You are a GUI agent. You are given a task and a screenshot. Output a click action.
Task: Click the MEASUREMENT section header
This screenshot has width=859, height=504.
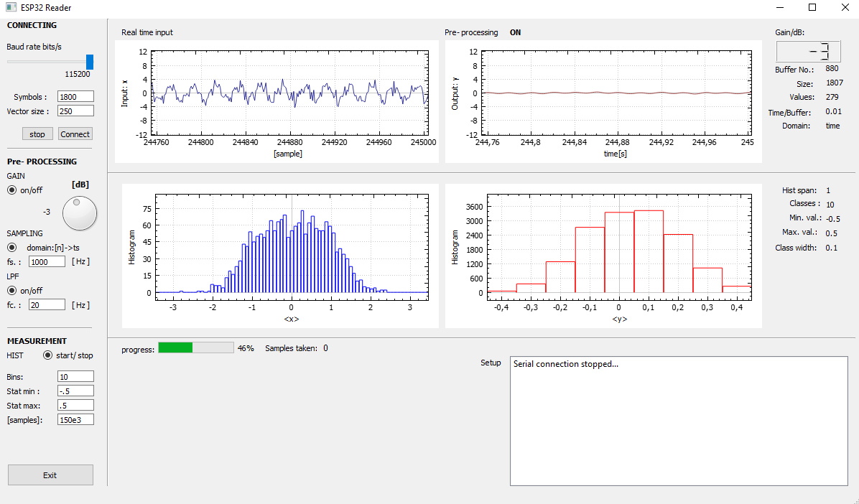click(37, 341)
